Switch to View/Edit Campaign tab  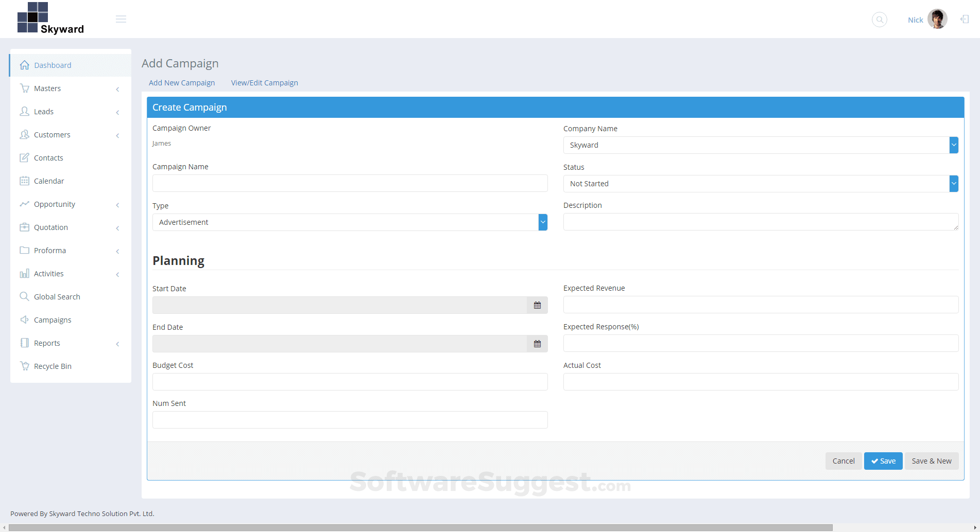(x=264, y=82)
